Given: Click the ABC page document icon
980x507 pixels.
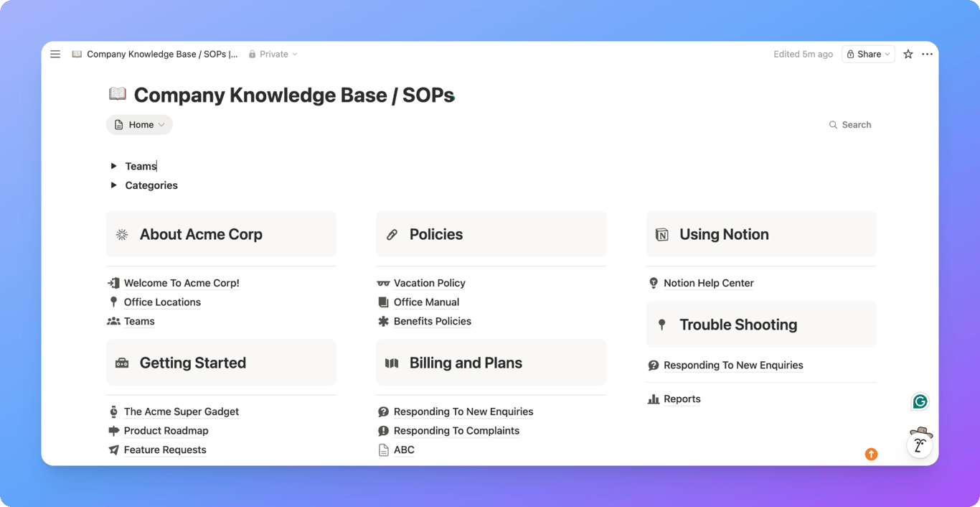Looking at the screenshot, I should (383, 450).
